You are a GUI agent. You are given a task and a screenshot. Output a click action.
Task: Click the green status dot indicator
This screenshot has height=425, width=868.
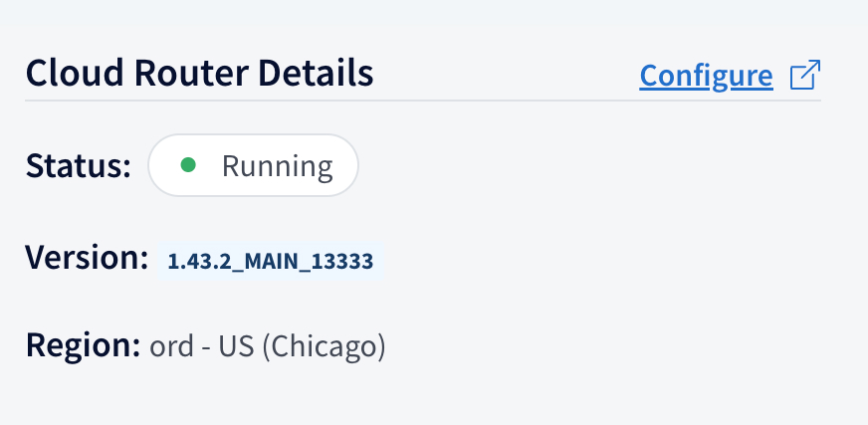pos(188,165)
